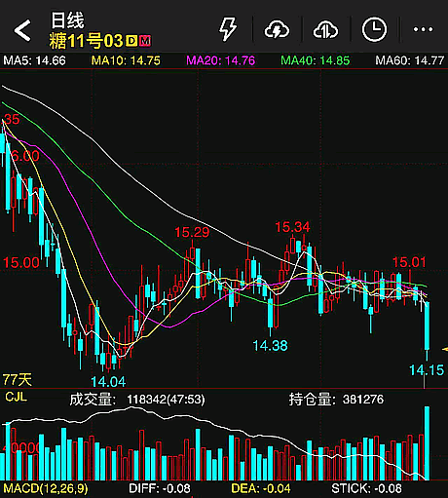The image size is (448, 498).
Task: Select the MA5 indicator value
Action: [34, 60]
